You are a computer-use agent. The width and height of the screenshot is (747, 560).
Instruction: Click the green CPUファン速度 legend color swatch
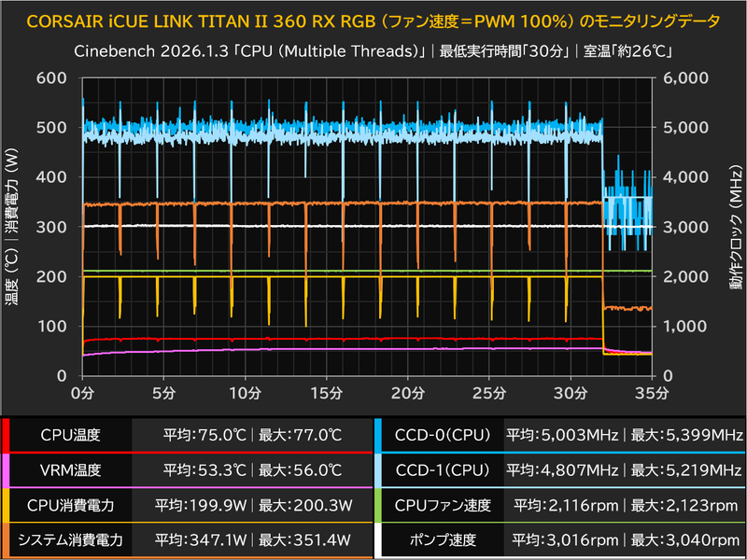[378, 505]
